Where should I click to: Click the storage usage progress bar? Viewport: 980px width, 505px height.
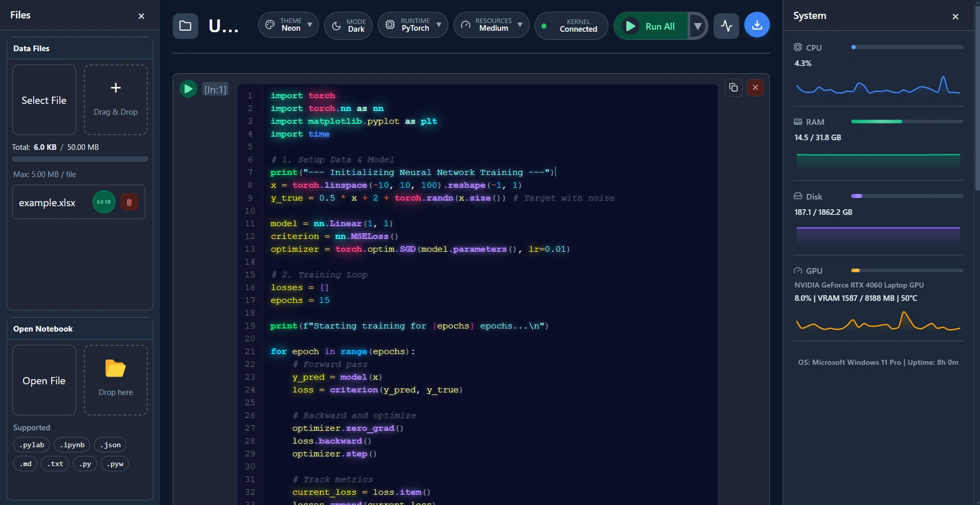(x=80, y=159)
